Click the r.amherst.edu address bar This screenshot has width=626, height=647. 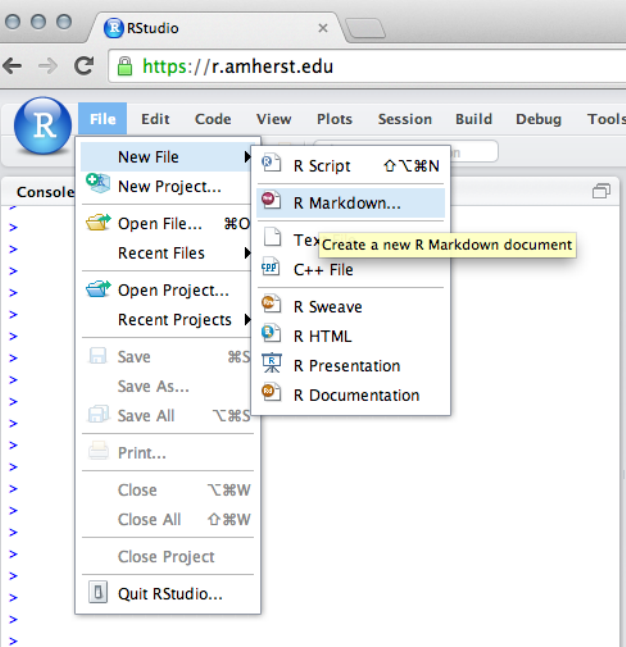pyautogui.click(x=367, y=66)
